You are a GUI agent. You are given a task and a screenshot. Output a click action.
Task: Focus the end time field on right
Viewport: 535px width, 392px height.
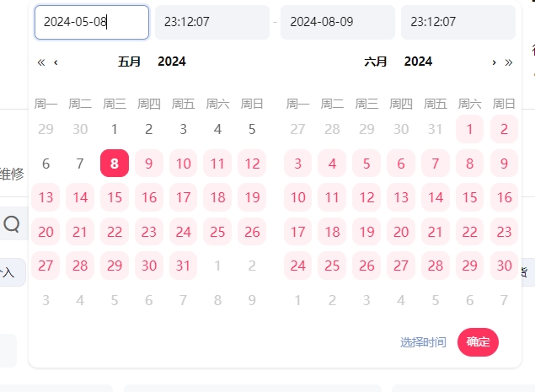point(458,22)
